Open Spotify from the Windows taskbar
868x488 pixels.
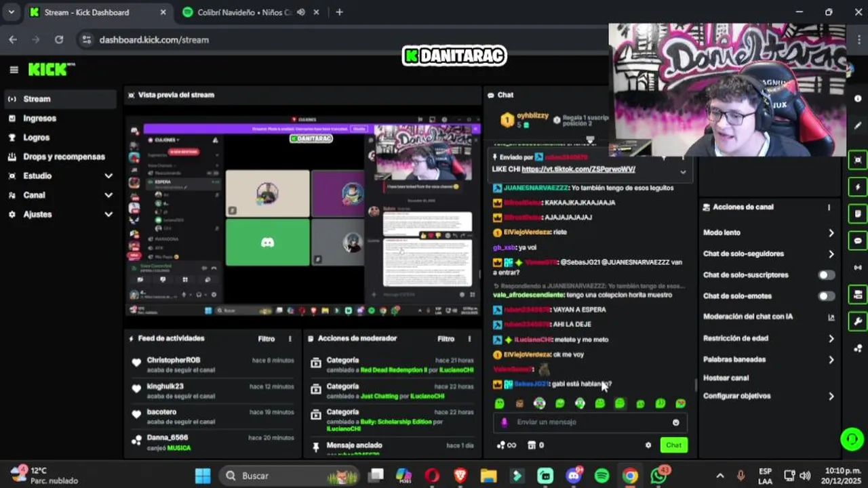pos(601,476)
